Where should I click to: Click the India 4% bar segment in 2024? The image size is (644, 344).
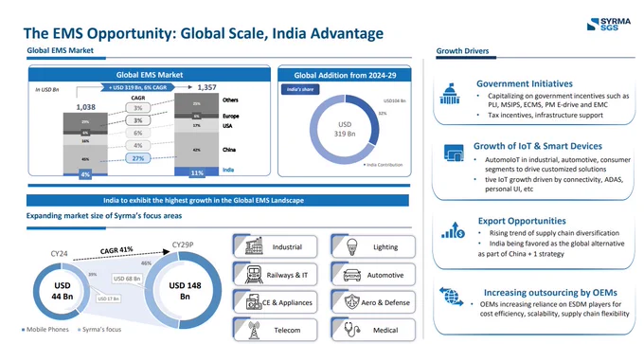[85, 174]
